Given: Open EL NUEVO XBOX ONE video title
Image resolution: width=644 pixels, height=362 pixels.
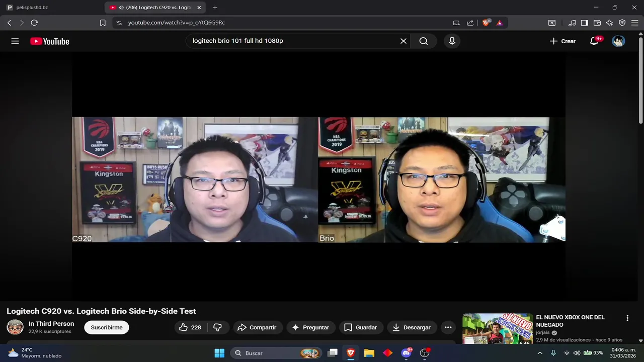Looking at the screenshot, I should pyautogui.click(x=570, y=321).
